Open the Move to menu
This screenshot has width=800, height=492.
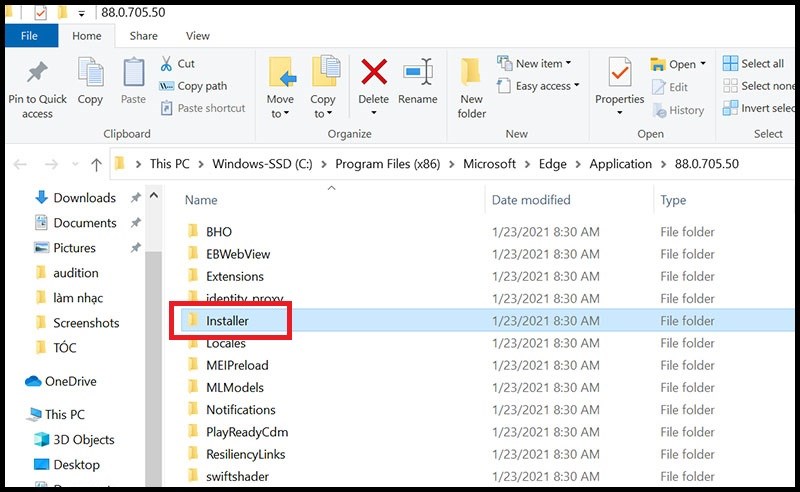point(280,87)
